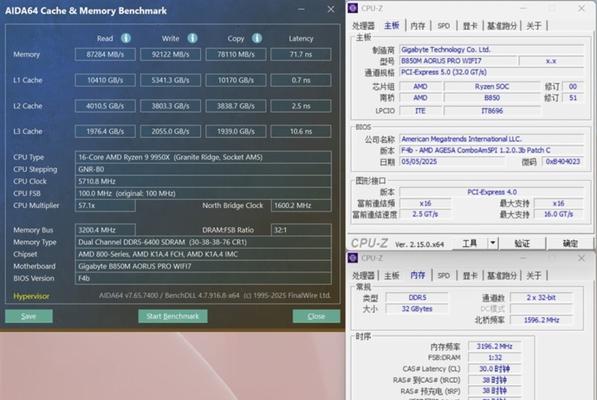Click memory size 32 GBytes in lower CPU-Z
Image resolution: width=597 pixels, height=400 pixels.
[417, 309]
